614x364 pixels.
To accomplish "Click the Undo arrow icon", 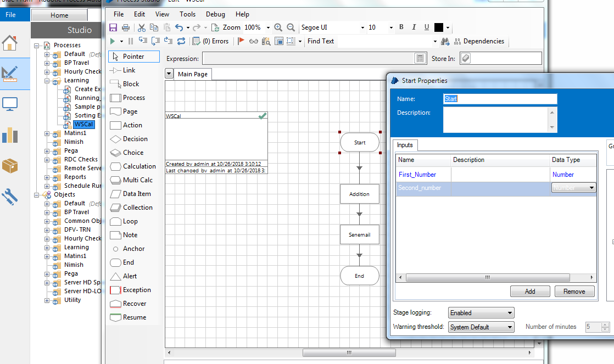I will coord(179,27).
